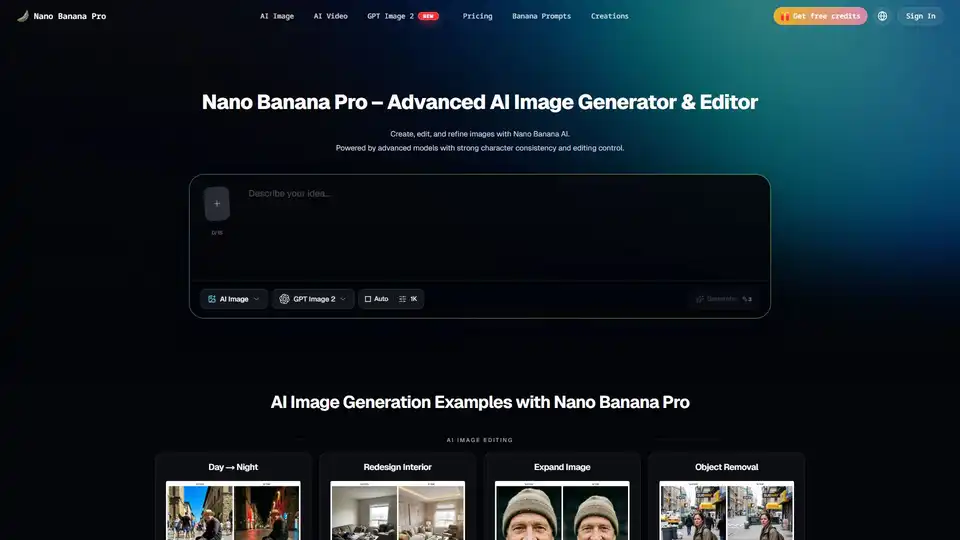Expand the GPT Image 2 model dropdown
The height and width of the screenshot is (540, 960).
click(x=313, y=299)
